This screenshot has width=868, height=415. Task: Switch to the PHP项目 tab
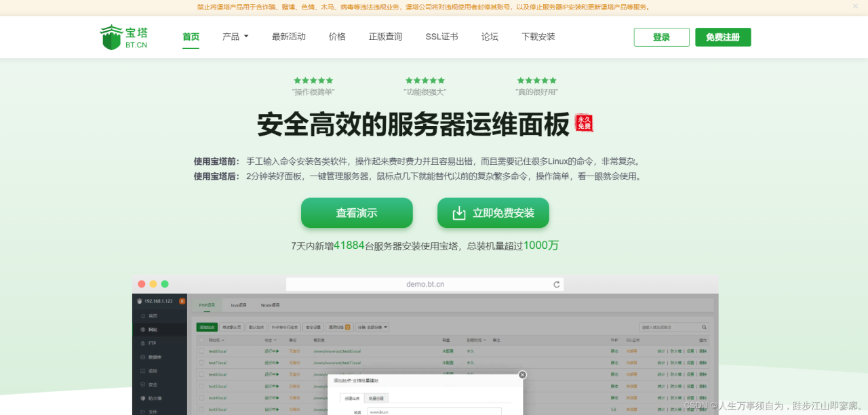pos(207,306)
